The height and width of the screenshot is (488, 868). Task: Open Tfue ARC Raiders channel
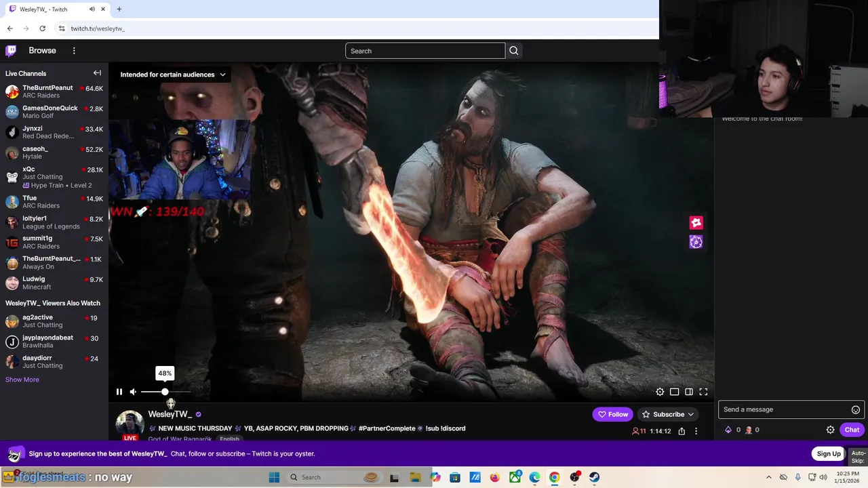click(54, 202)
